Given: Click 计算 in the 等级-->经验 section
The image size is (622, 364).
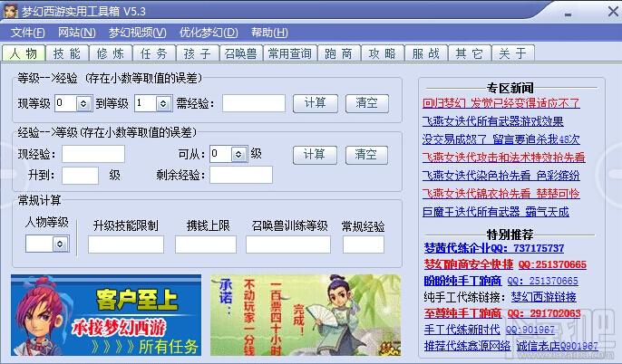Looking at the screenshot, I should (x=316, y=103).
